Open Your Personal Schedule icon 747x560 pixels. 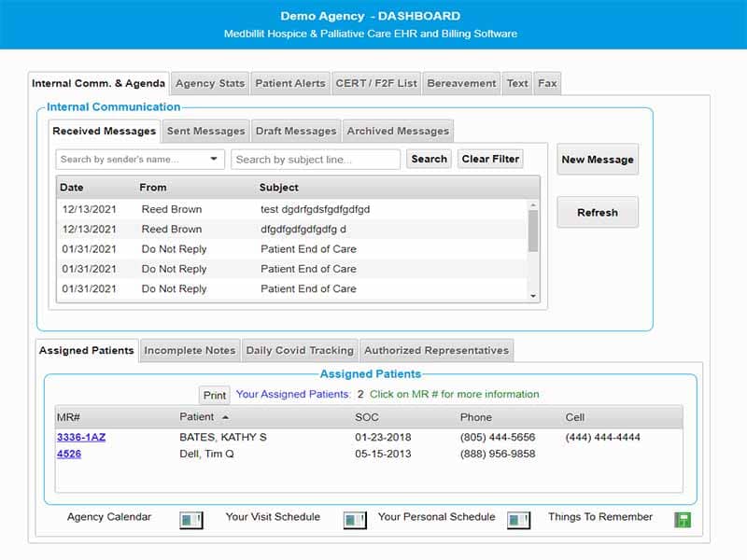click(518, 520)
